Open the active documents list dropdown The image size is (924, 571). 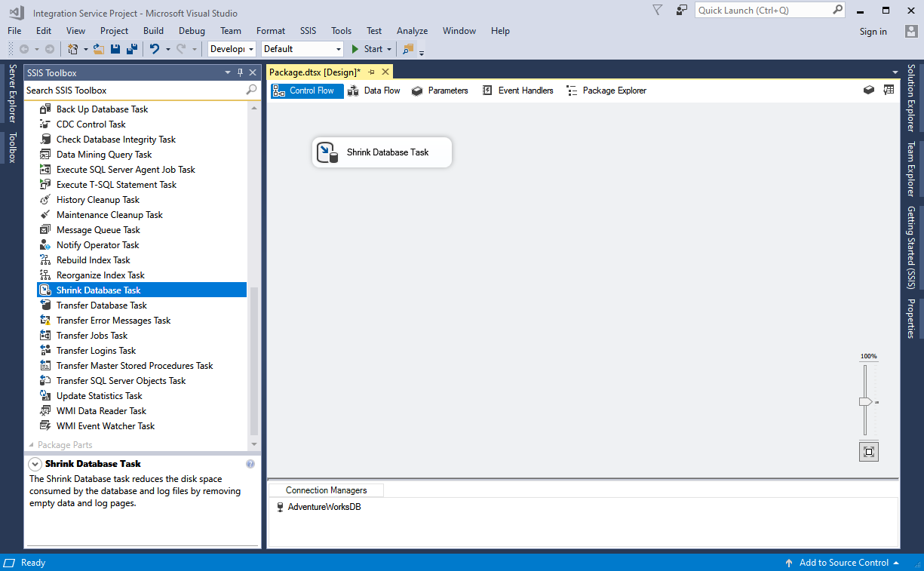(x=894, y=72)
